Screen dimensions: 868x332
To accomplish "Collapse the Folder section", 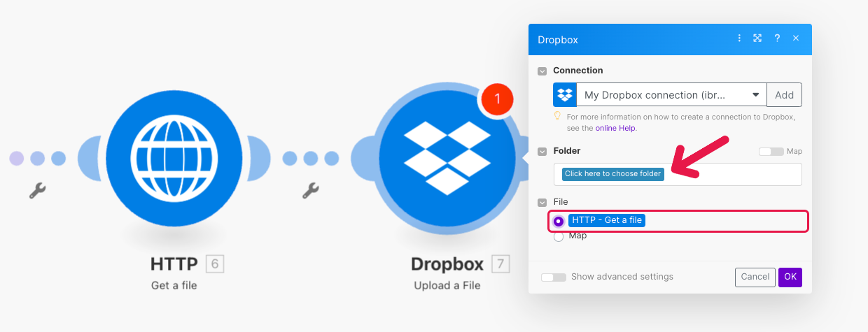I will point(542,151).
